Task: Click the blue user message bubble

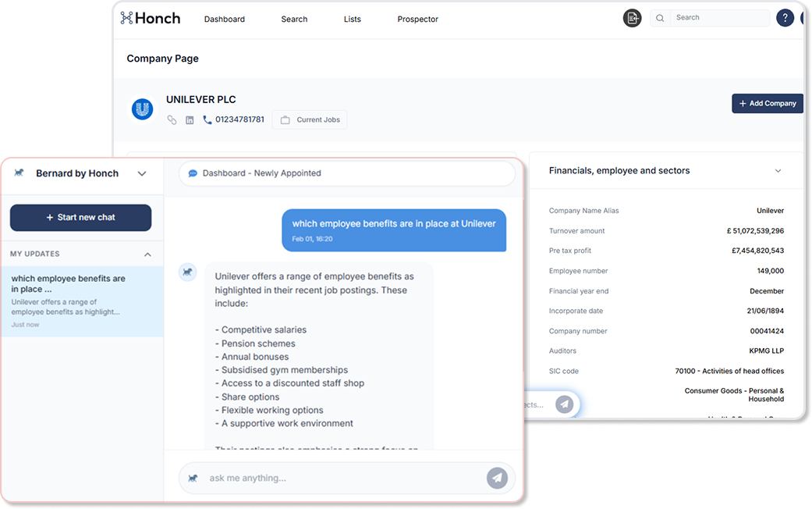Action: pos(394,230)
